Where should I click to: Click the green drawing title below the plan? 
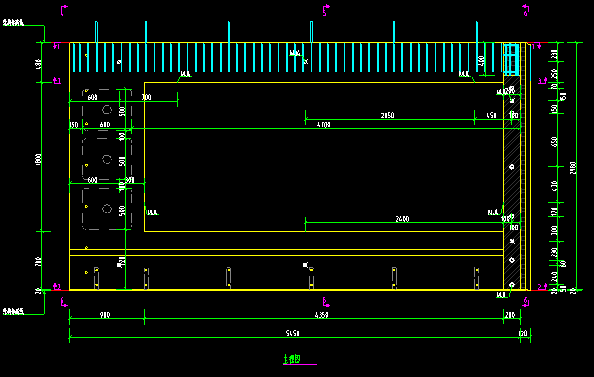292,358
